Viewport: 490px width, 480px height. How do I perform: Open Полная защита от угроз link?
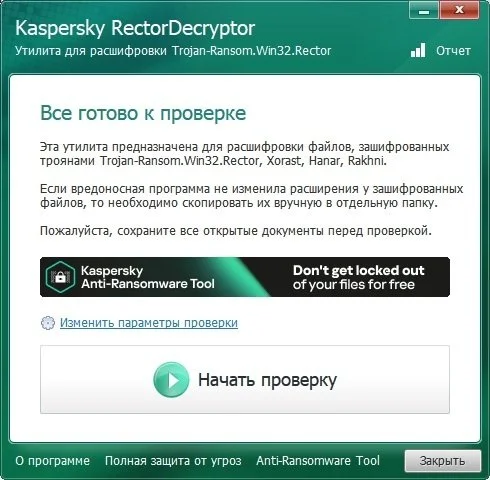(173, 461)
